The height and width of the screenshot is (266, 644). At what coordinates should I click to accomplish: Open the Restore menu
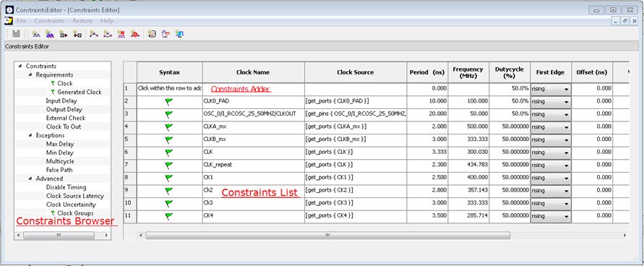coord(82,21)
